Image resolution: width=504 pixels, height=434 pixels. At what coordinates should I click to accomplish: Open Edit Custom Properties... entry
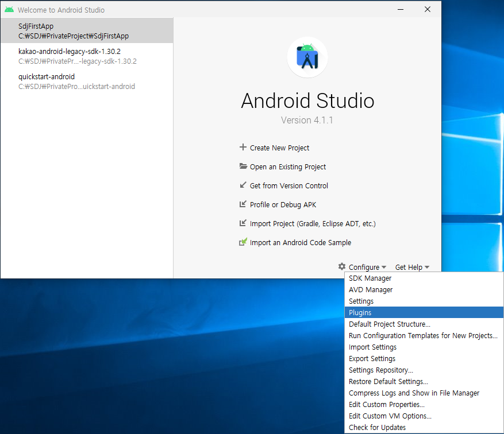[x=424, y=405]
